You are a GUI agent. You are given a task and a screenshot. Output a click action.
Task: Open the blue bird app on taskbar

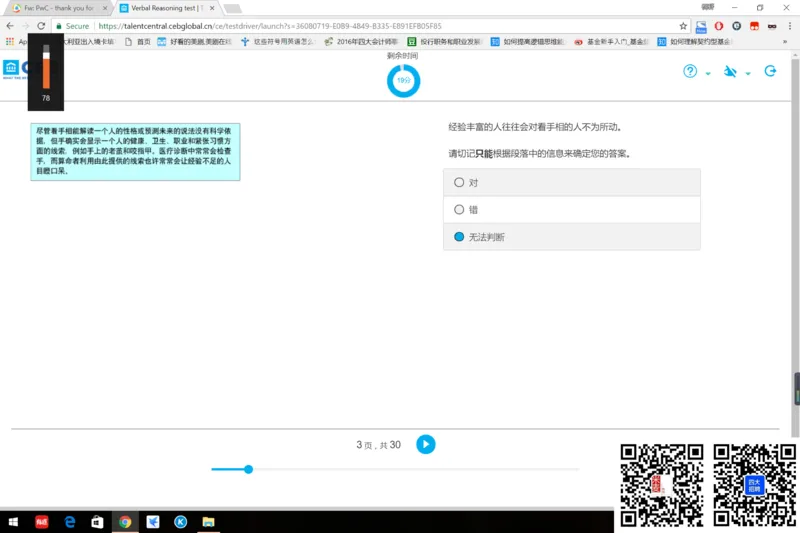pos(153,522)
